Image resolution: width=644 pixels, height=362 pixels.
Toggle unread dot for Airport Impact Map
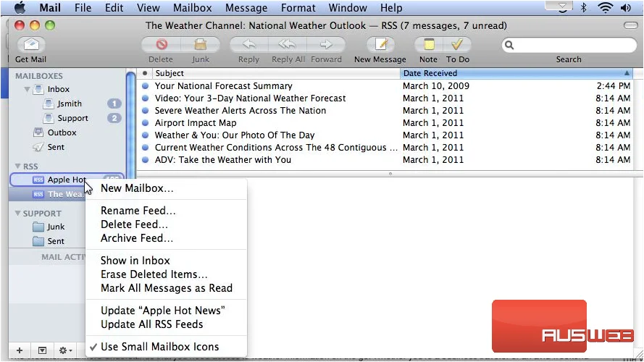click(x=145, y=123)
